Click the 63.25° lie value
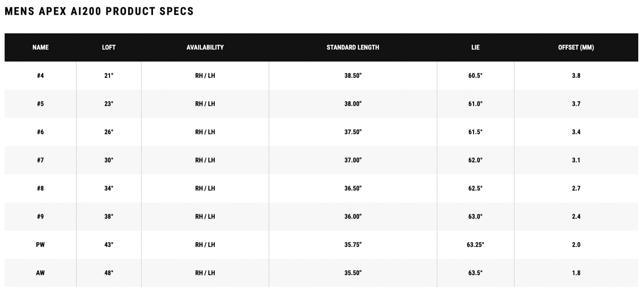Viewport: 644px width, 296px height. click(475, 245)
